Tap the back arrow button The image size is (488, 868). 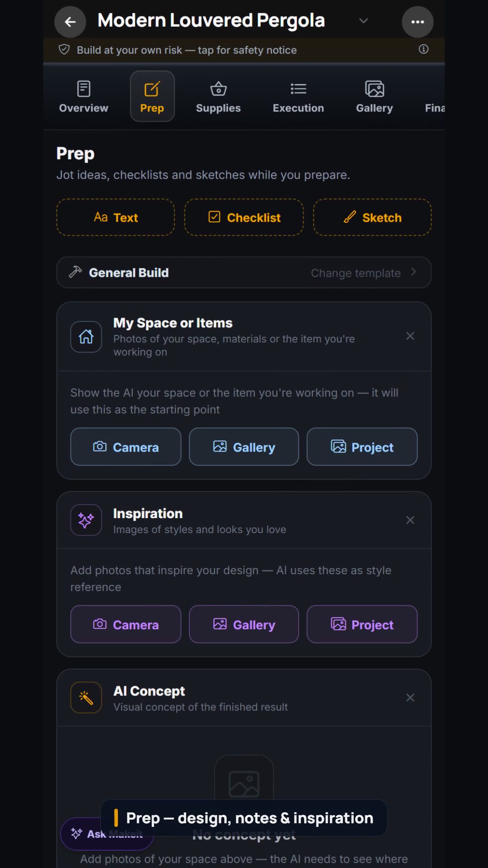(70, 22)
